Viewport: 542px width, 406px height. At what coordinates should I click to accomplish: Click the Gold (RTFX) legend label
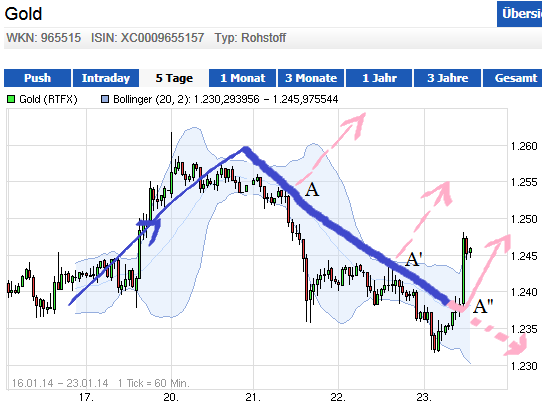[x=48, y=100]
